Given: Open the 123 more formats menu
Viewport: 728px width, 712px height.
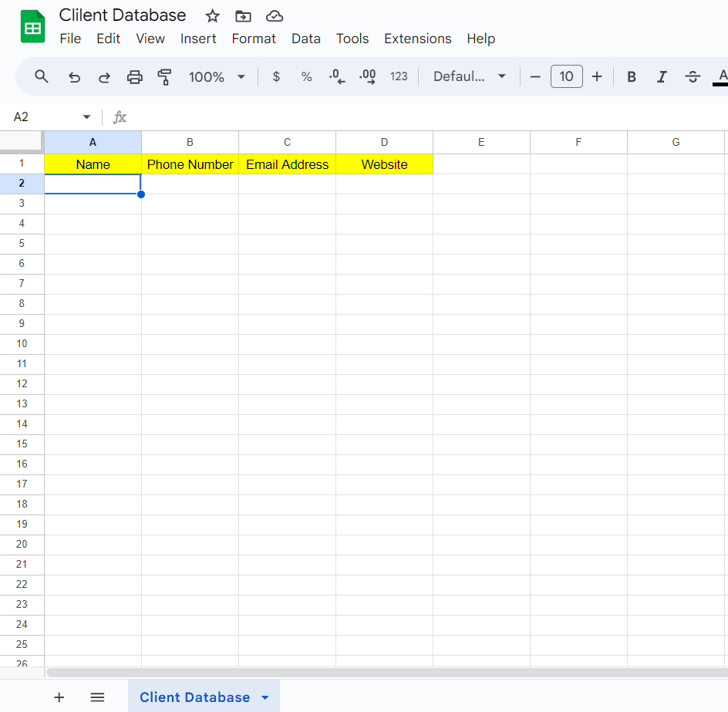Looking at the screenshot, I should coord(399,76).
